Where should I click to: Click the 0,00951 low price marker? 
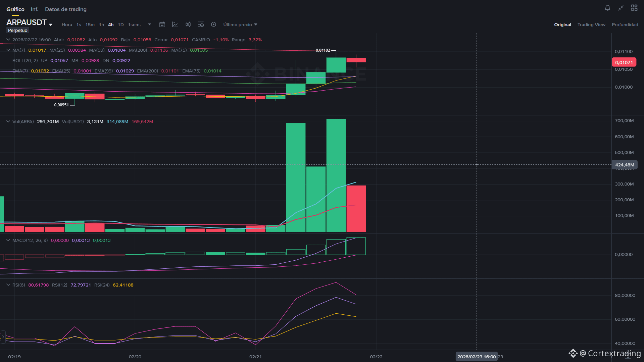point(61,105)
